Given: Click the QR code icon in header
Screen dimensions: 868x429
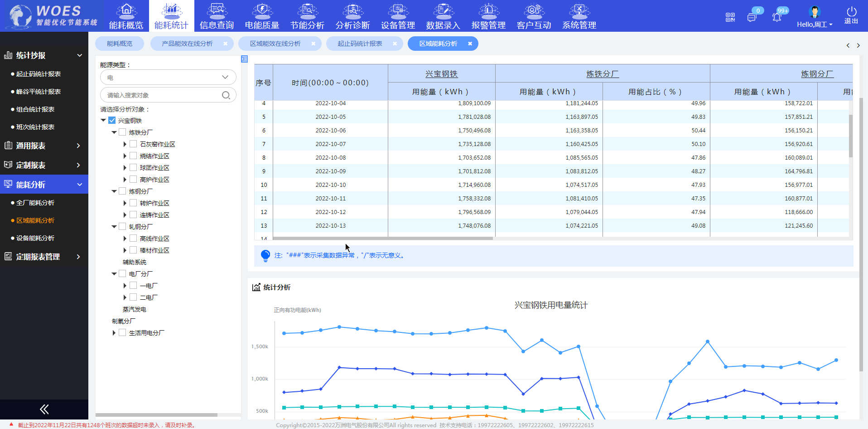Looking at the screenshot, I should (730, 17).
